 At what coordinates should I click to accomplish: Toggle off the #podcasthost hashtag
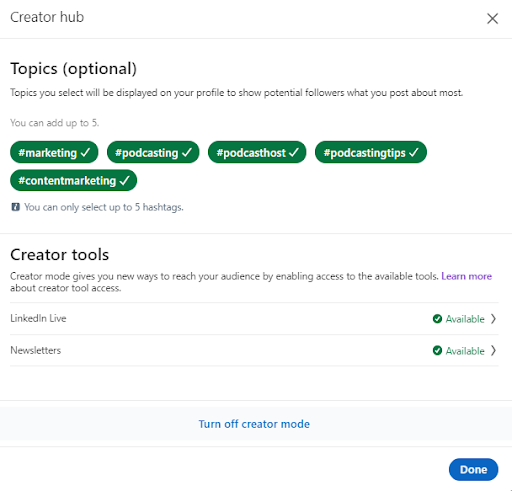click(x=257, y=152)
